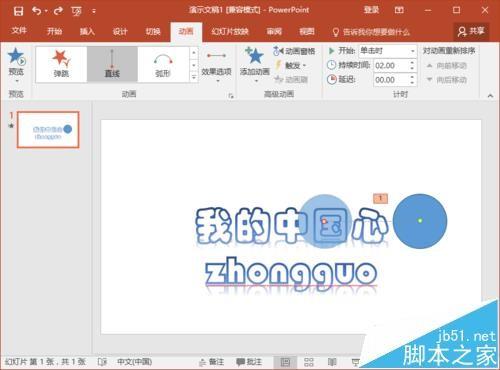Open the Quick Access Toolbar customize dropdown
Image resolution: width=500 pixels, height=370 pixels.
(x=94, y=11)
